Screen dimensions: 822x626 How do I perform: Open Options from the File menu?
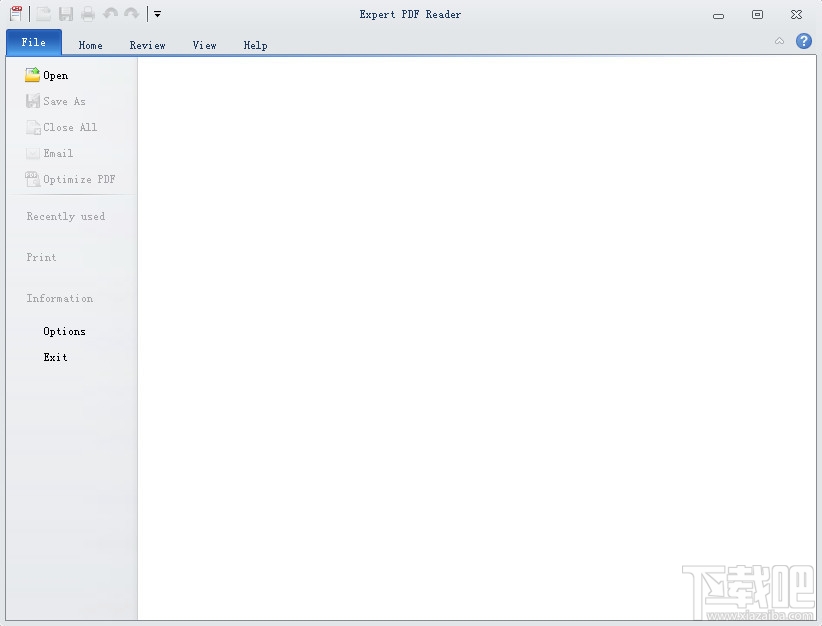[64, 331]
